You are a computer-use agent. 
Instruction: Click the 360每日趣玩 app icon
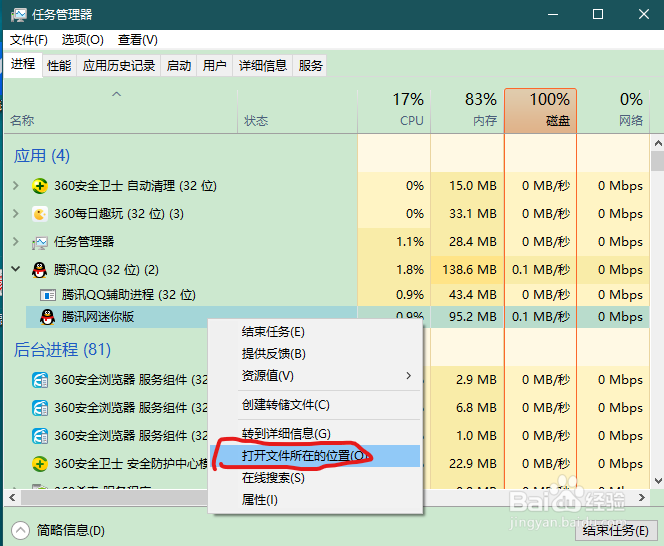(x=40, y=214)
